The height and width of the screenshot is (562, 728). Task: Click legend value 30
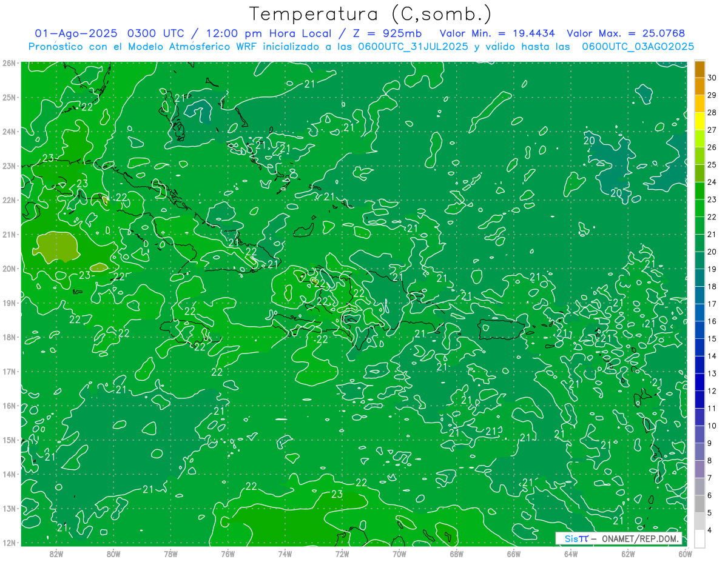coord(712,78)
